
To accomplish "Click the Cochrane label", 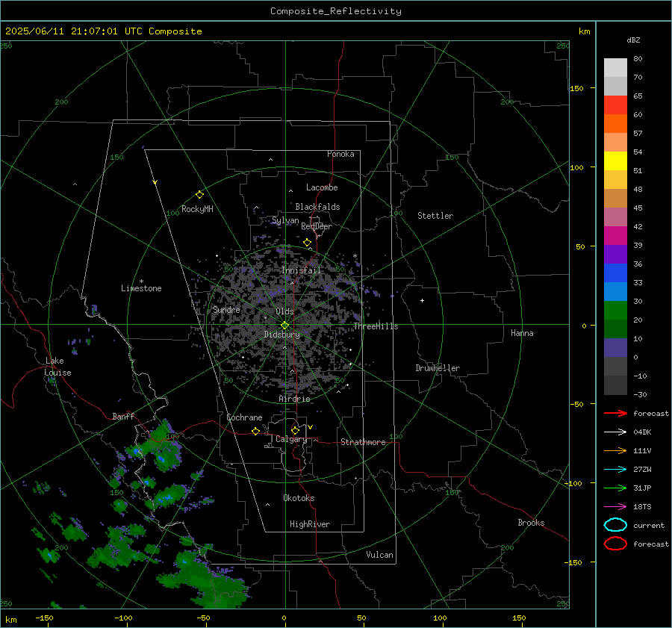I will click(244, 417).
